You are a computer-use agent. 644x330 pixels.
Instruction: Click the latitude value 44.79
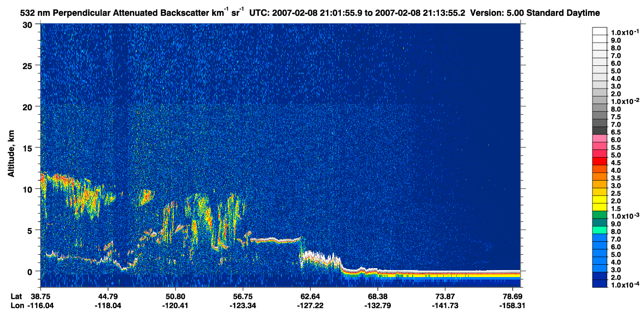click(x=107, y=296)
